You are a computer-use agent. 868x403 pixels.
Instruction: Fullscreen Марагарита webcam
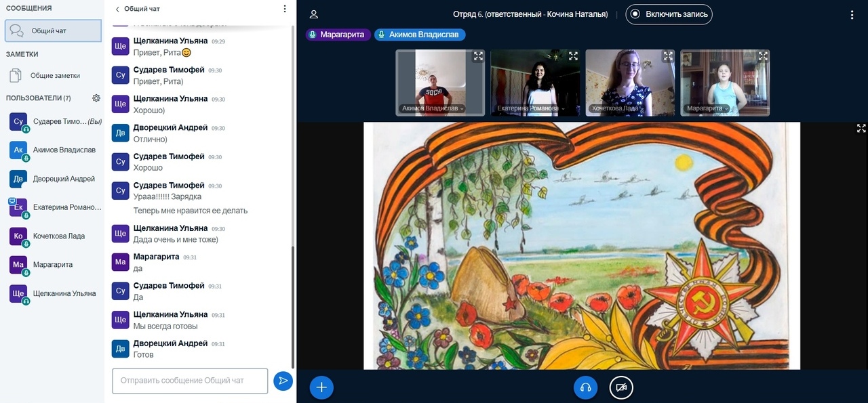763,56
